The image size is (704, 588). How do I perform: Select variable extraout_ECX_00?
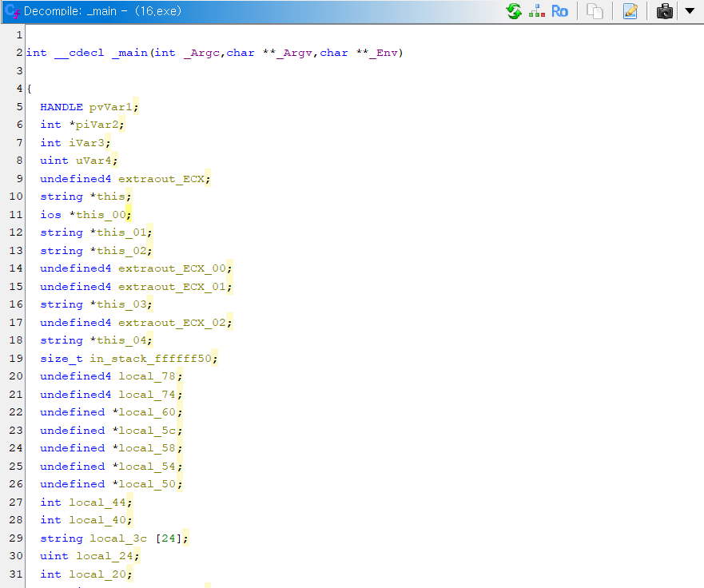173,268
